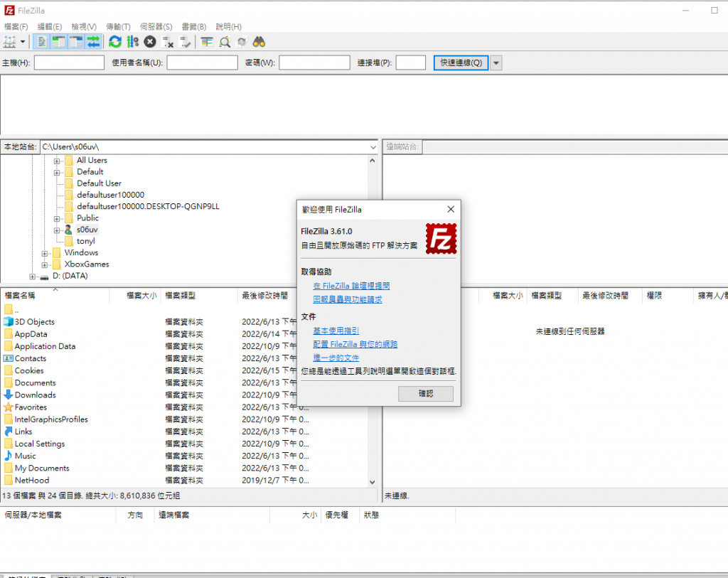Expand the D: (DATA) drive node
728x578 pixels.
[x=32, y=277]
